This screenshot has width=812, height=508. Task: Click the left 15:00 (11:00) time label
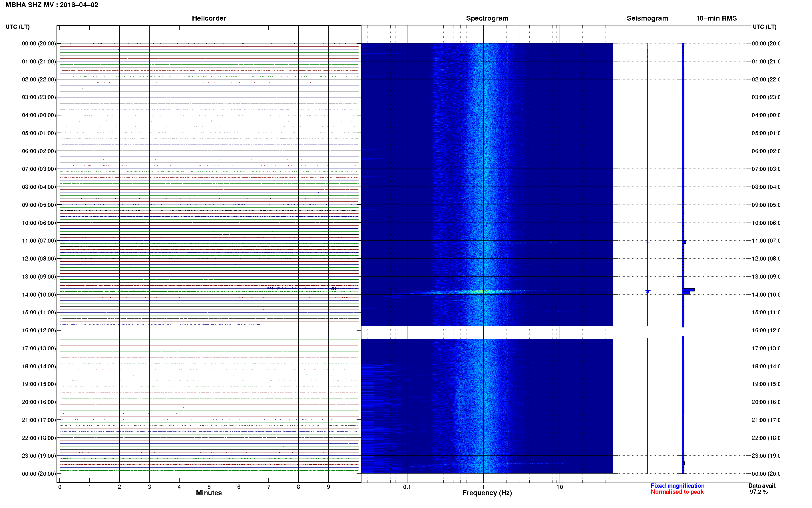[x=39, y=313]
